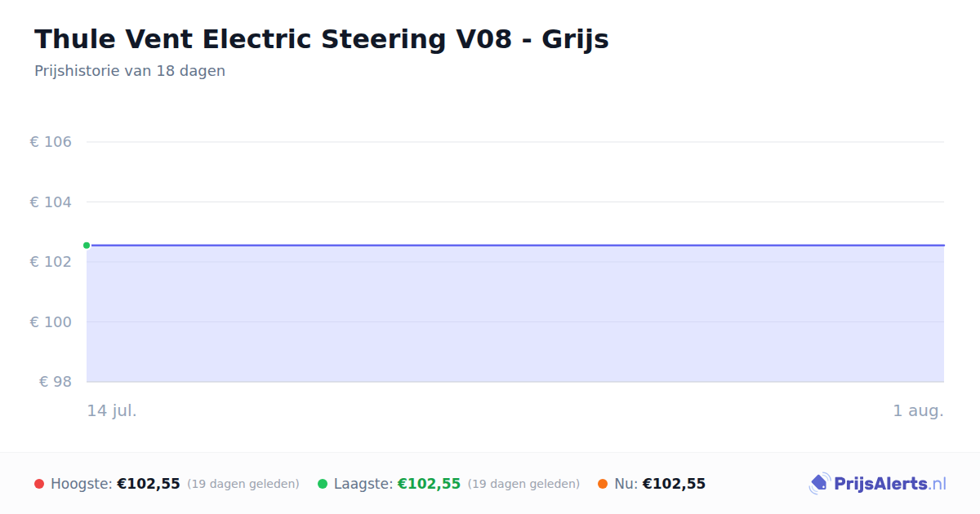
Task: Click the PrijsAlerts tag logo icon
Action: pyautogui.click(x=819, y=484)
